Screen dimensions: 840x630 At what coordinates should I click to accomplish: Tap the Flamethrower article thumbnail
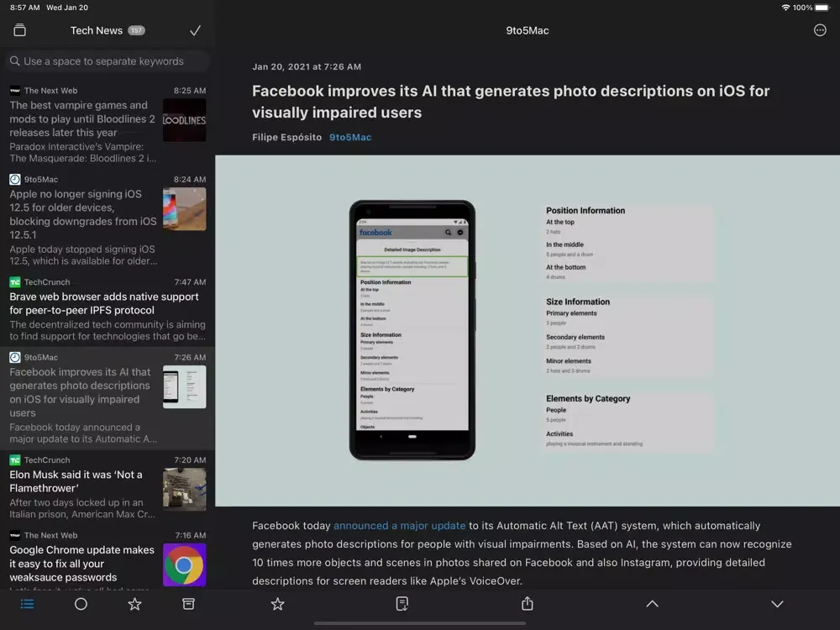click(184, 489)
